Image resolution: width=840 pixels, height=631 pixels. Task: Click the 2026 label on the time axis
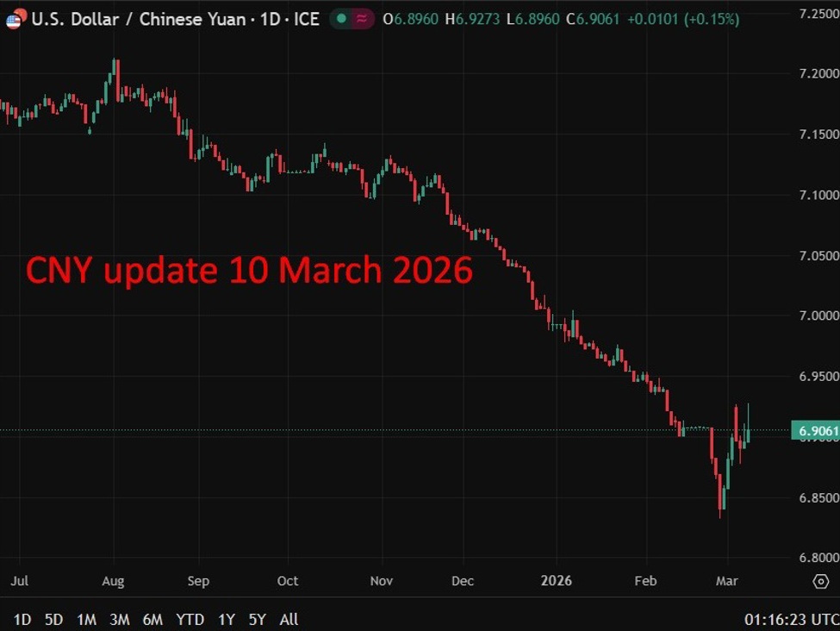(556, 581)
